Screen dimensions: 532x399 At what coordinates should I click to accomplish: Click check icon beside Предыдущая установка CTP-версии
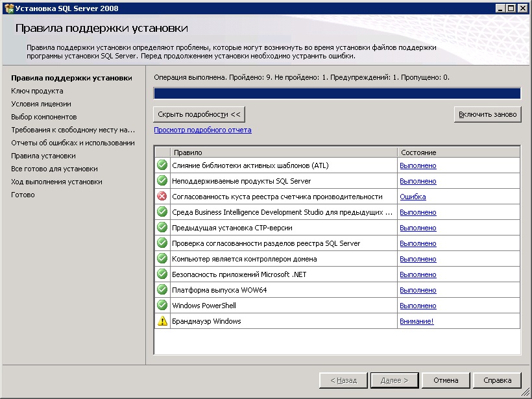[x=162, y=228]
